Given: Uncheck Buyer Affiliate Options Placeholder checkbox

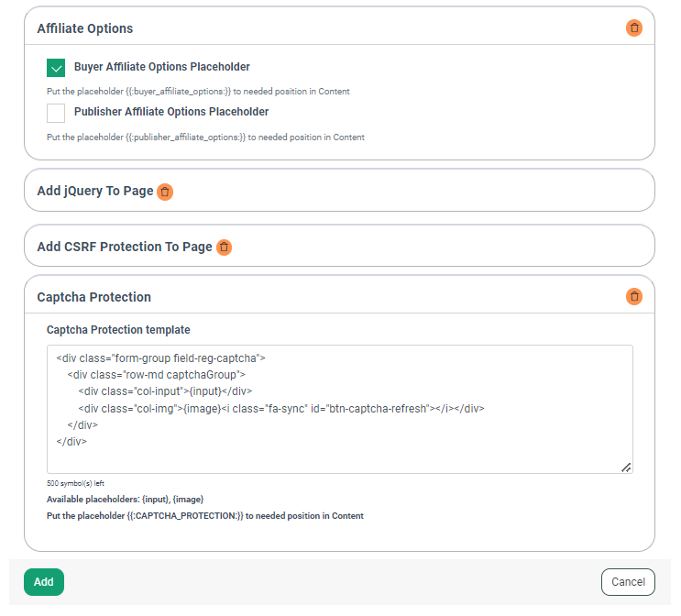Looking at the screenshot, I should tap(56, 68).
